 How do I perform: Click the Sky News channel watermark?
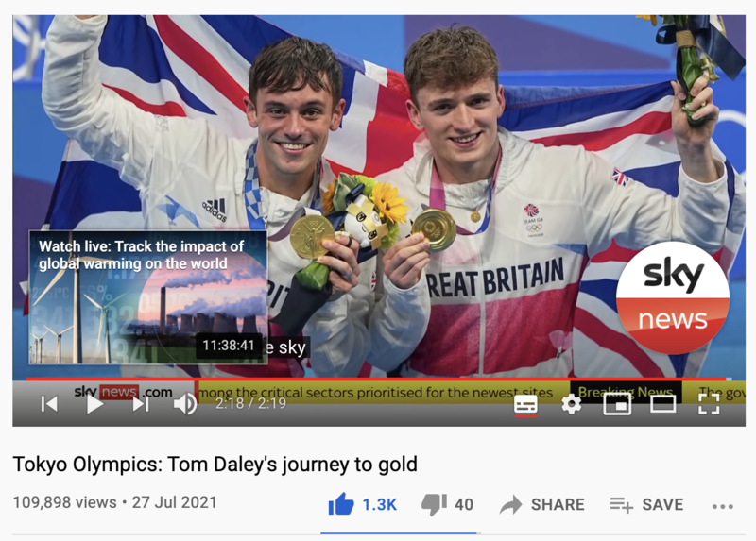click(x=673, y=297)
